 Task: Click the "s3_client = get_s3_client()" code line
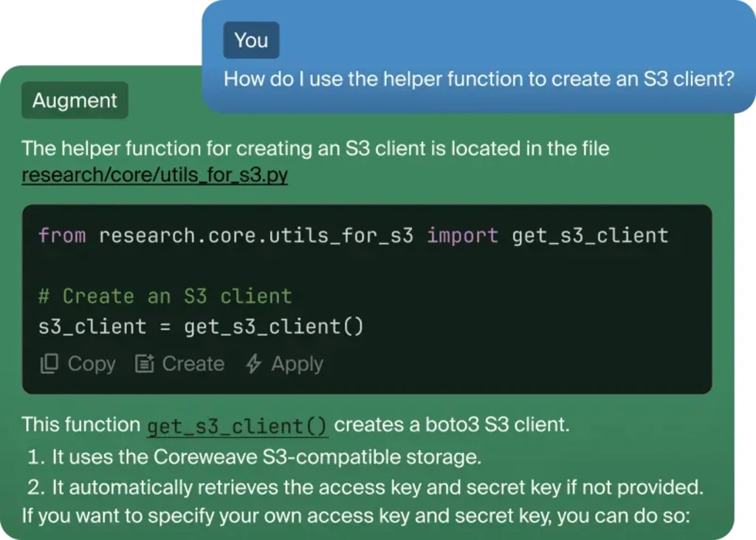point(201,327)
